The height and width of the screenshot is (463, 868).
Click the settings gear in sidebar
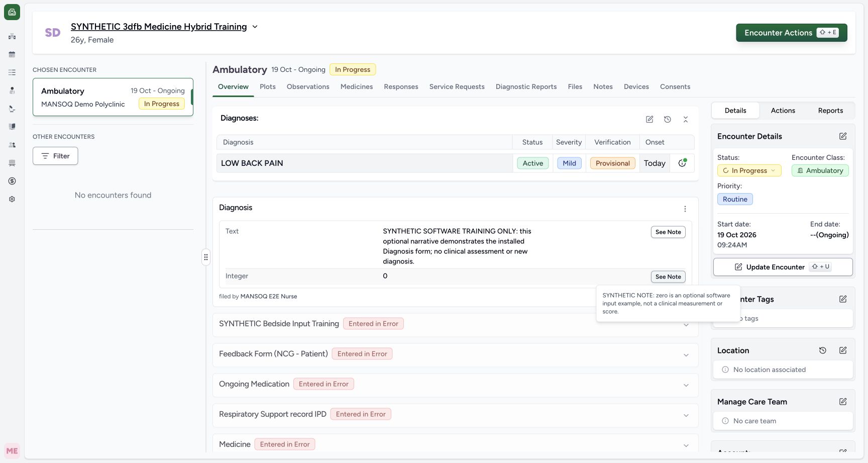[12, 199]
